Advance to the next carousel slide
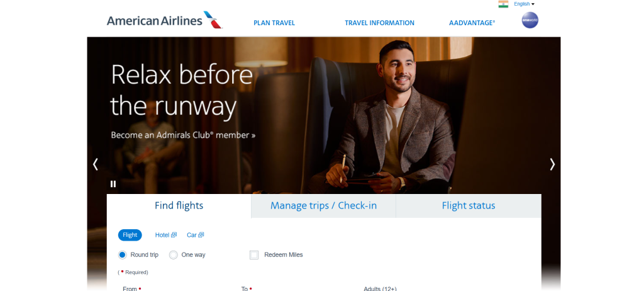644x291 pixels. pos(552,164)
